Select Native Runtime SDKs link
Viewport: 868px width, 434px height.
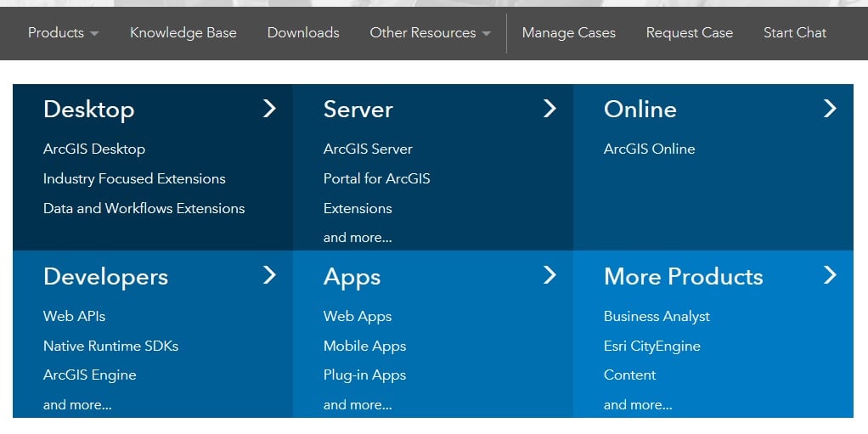click(x=110, y=346)
